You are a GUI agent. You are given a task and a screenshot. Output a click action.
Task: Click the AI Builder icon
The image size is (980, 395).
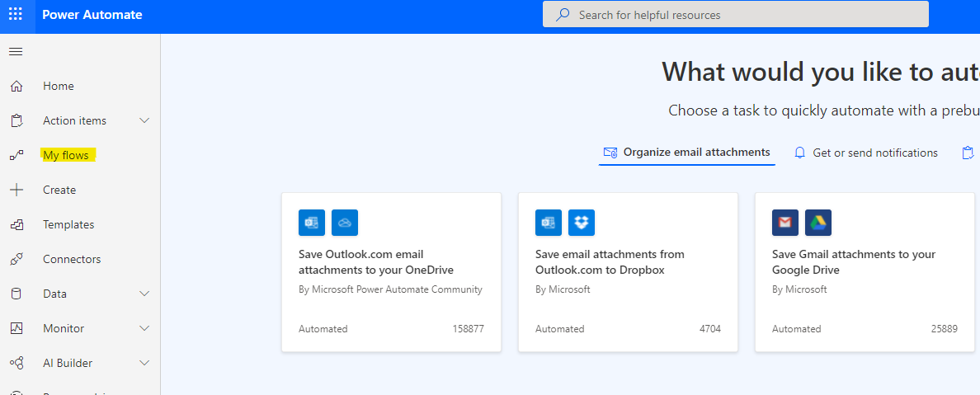[x=16, y=363]
